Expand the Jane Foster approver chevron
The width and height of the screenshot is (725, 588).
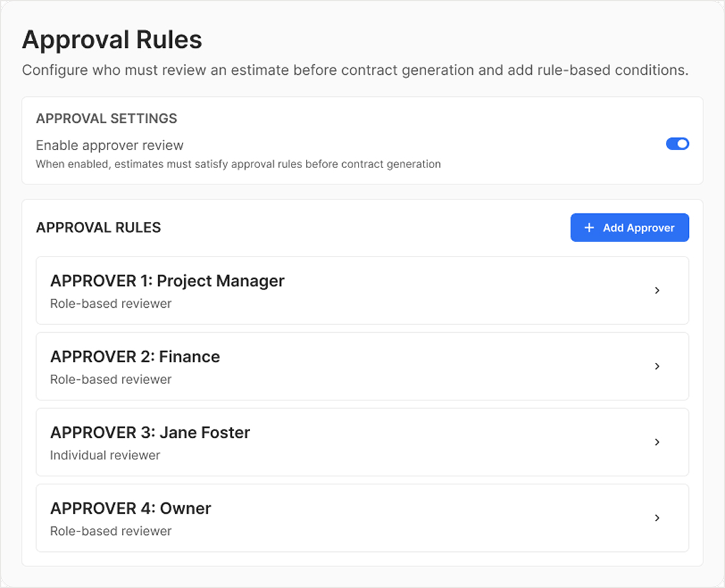[x=657, y=442]
